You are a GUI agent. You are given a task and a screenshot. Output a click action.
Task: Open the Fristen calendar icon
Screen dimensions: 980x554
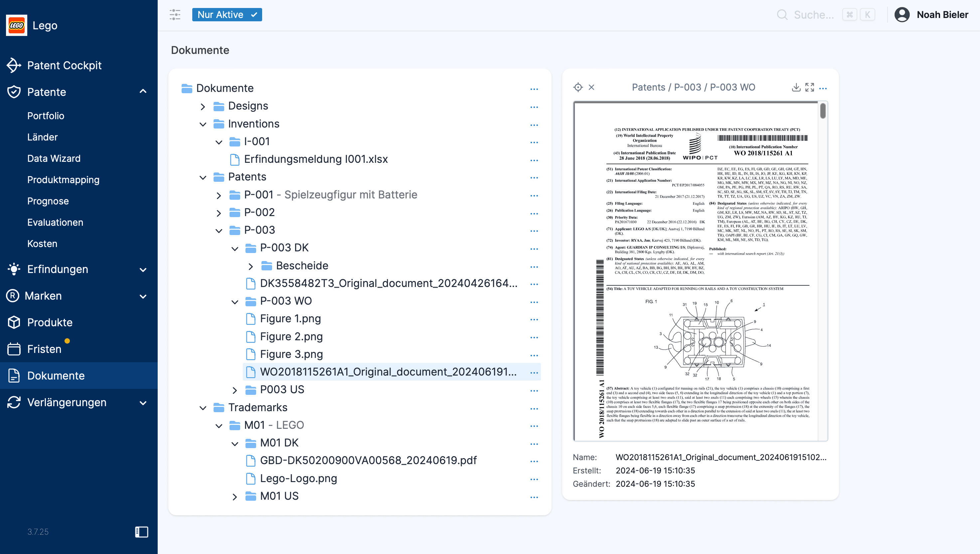point(14,349)
